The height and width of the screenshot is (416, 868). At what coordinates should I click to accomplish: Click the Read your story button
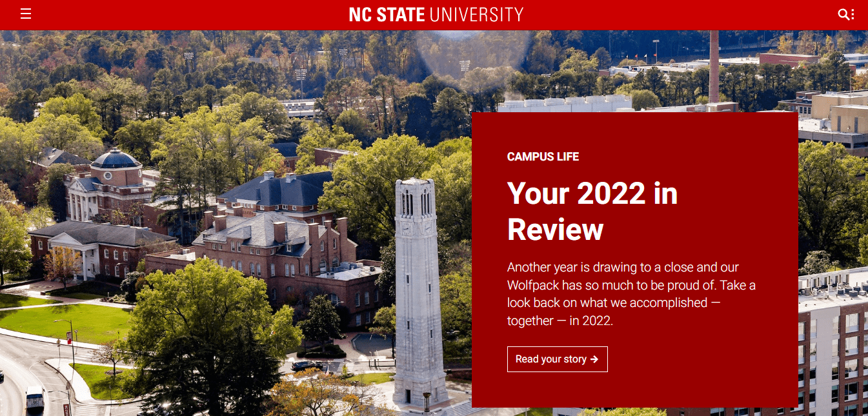pyautogui.click(x=557, y=359)
